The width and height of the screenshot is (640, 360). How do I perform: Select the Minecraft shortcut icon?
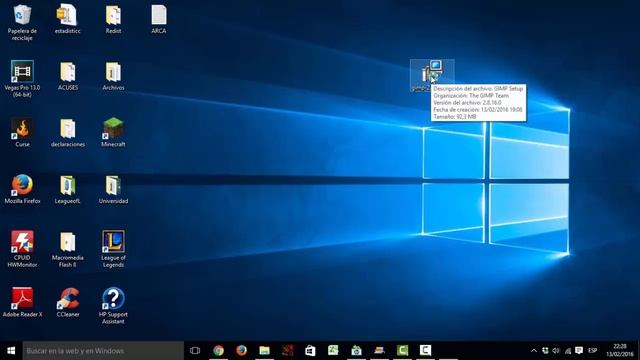pyautogui.click(x=113, y=133)
